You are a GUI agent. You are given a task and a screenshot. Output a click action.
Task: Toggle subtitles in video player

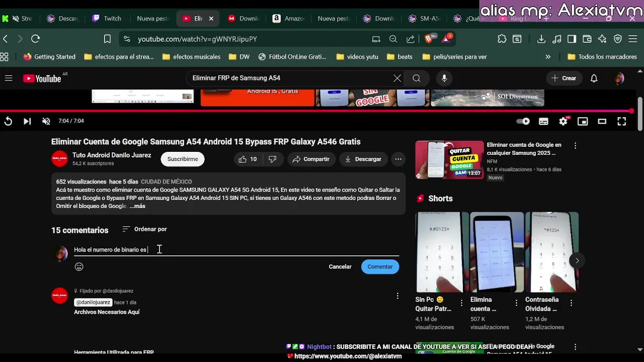coord(543,121)
